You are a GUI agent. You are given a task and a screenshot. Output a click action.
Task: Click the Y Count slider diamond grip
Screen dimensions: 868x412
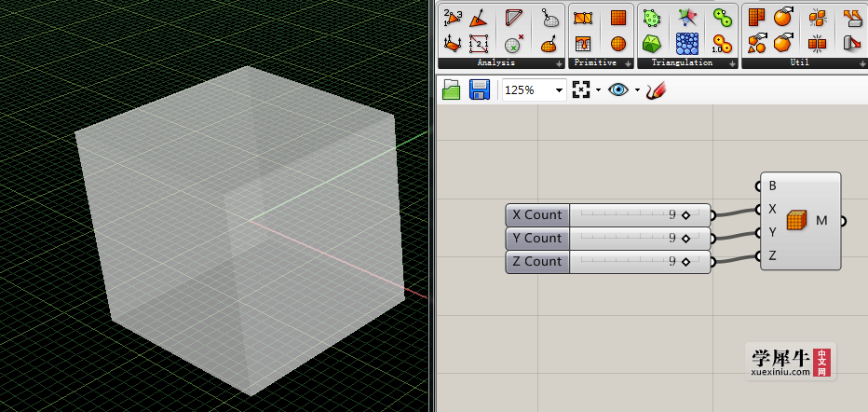[x=685, y=239]
